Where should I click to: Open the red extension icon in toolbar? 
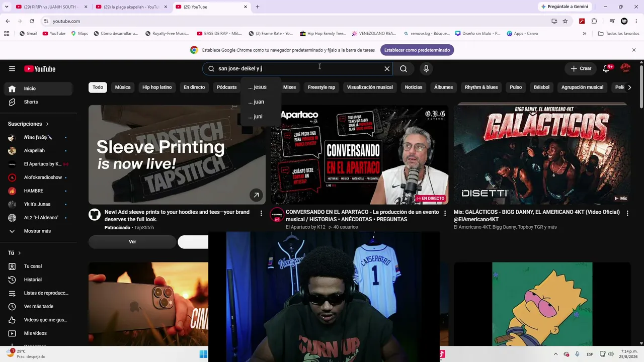582,21
